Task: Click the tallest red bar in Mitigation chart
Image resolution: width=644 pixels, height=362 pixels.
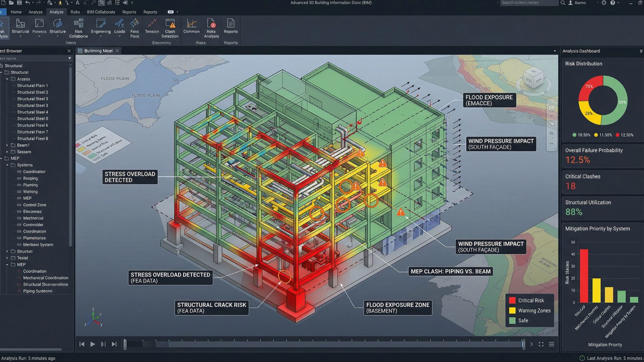Action: (x=584, y=276)
